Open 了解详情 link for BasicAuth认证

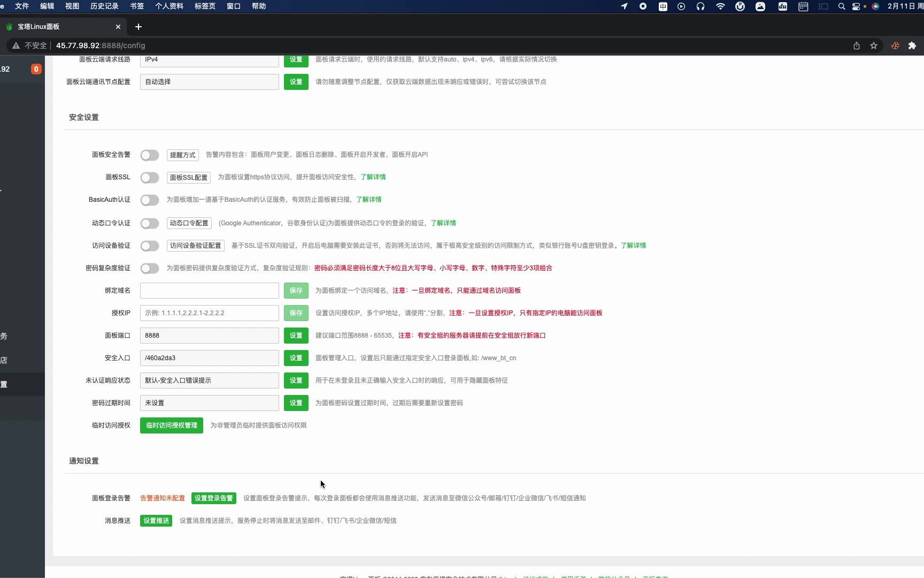click(x=369, y=200)
